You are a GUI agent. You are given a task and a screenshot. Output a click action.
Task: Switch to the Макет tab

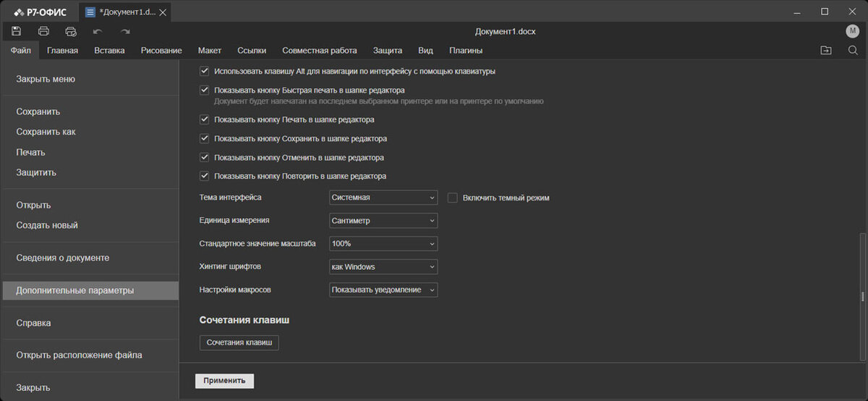[210, 51]
